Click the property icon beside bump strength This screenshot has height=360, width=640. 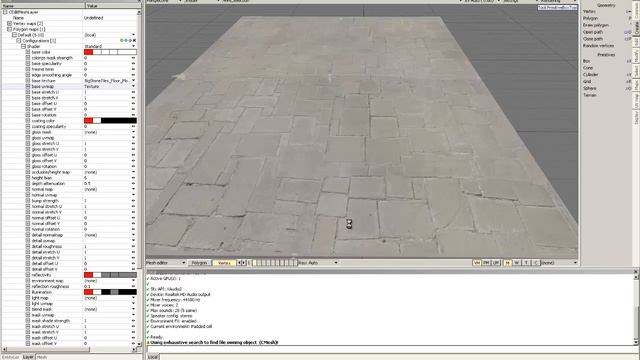tap(28, 201)
